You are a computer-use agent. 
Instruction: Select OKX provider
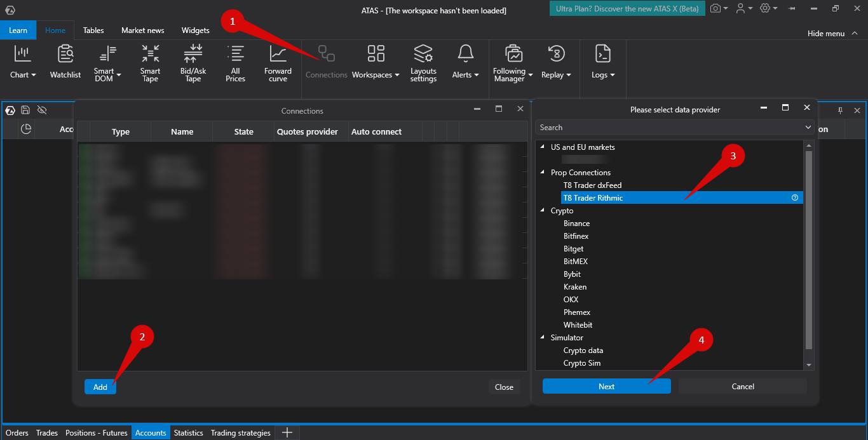571,299
